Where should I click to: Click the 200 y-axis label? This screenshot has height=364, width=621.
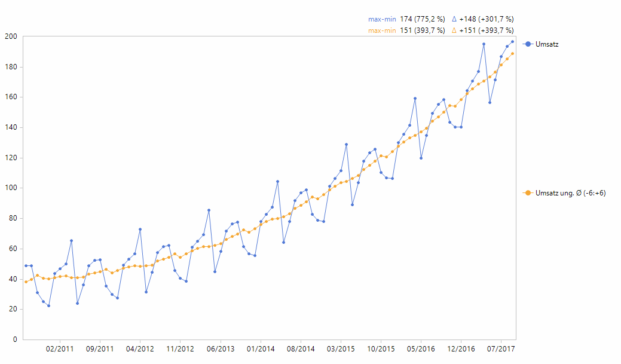[11, 36]
